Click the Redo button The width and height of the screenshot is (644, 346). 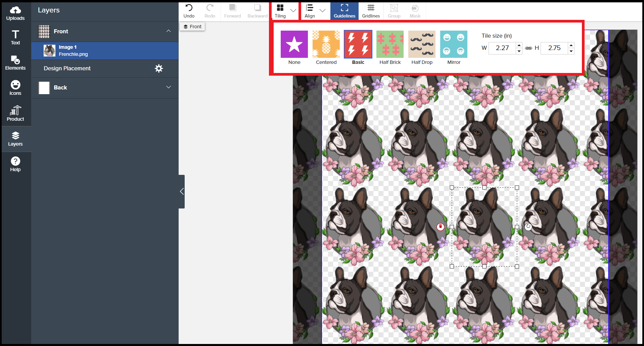pyautogui.click(x=210, y=11)
